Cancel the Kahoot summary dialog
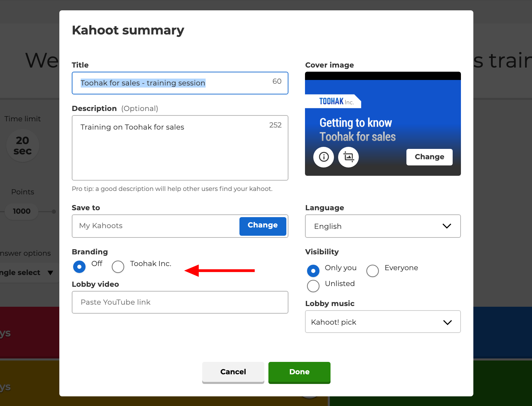Viewport: 532px width, 406px height. [233, 372]
